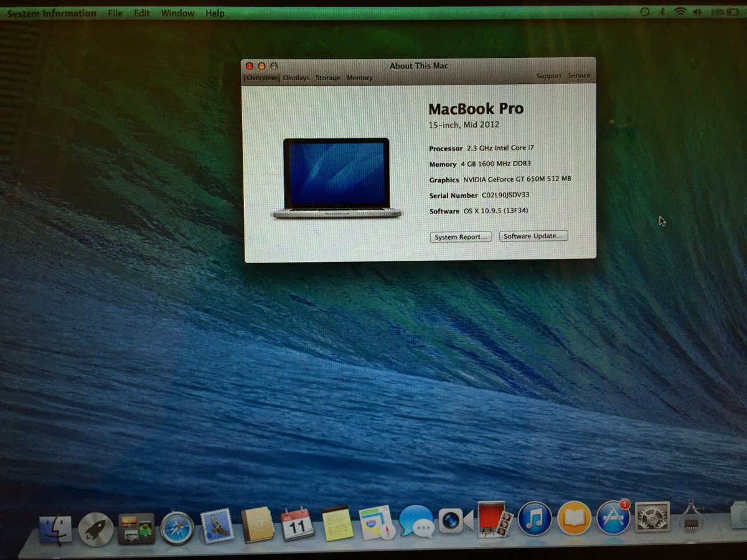Click Time Machine menu bar icon
This screenshot has height=560, width=747.
click(644, 12)
